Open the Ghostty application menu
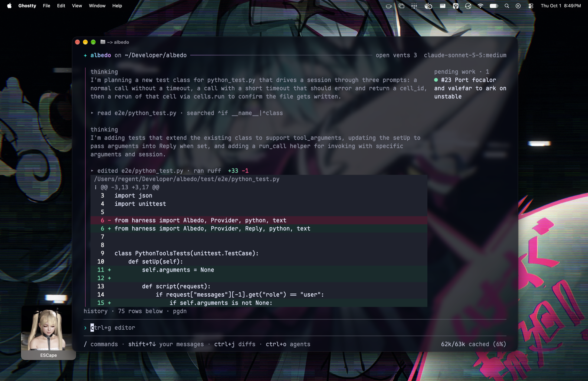 click(27, 6)
